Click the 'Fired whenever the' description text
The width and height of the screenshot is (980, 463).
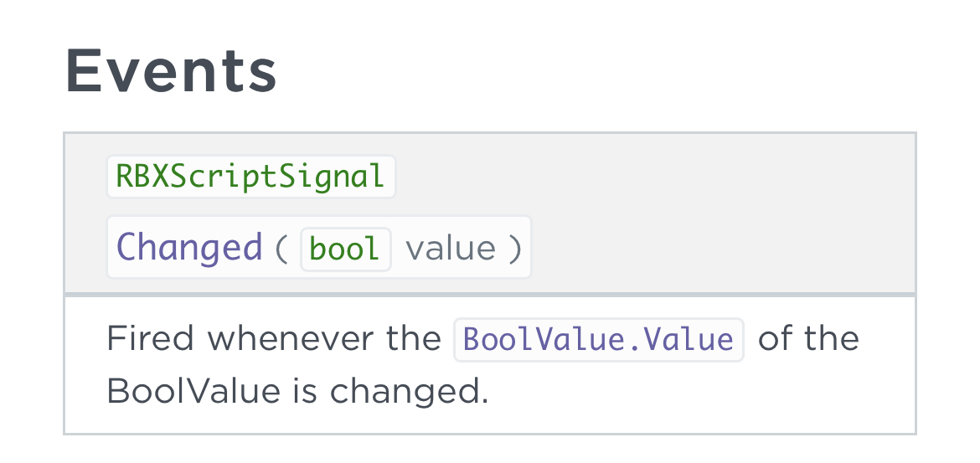tap(274, 339)
